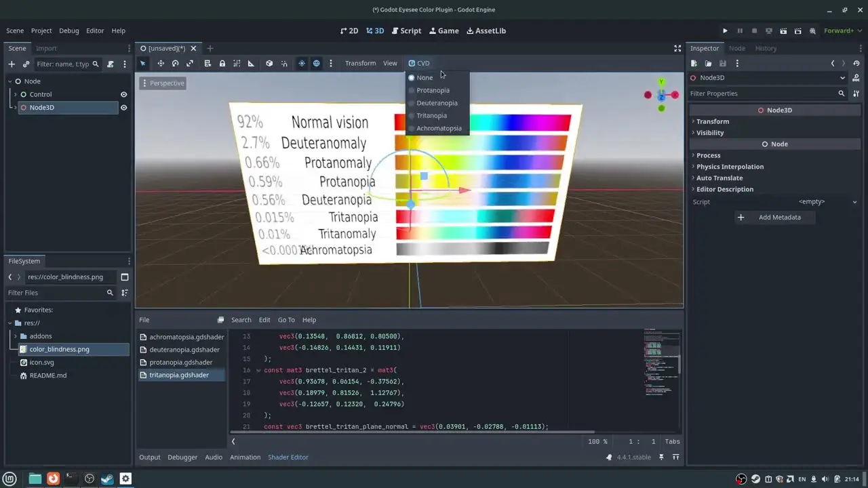Switch to the Import dock tab
Screen dimensions: 868x488
(46, 48)
